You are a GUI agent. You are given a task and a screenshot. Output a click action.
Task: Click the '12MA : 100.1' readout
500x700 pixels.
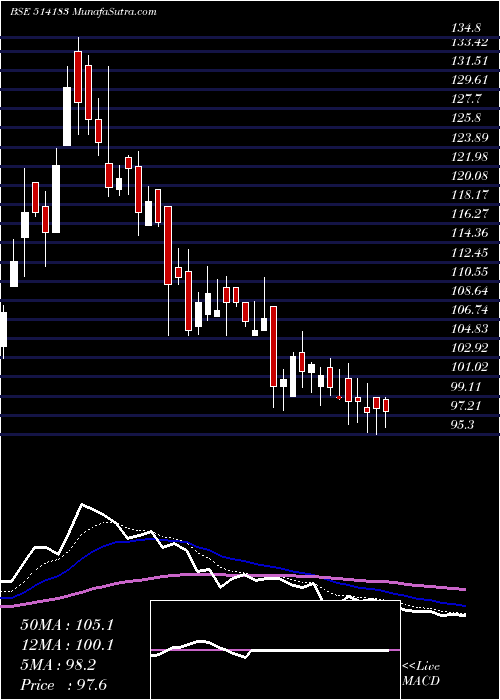[67, 644]
